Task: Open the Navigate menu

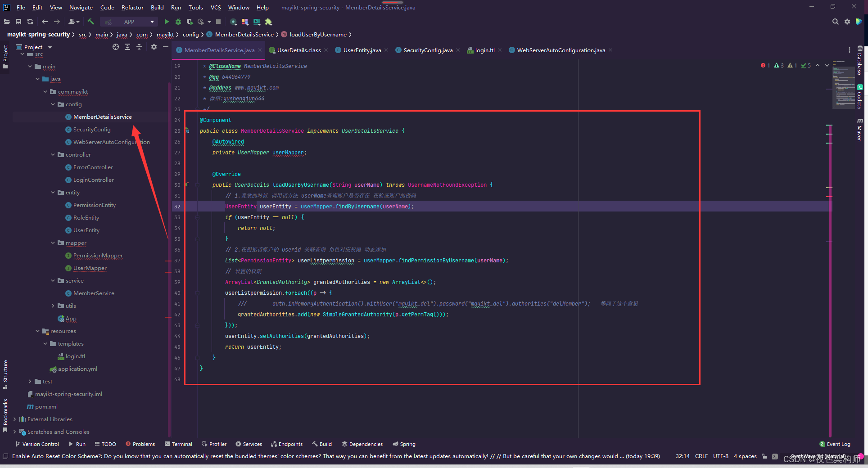Action: tap(81, 7)
